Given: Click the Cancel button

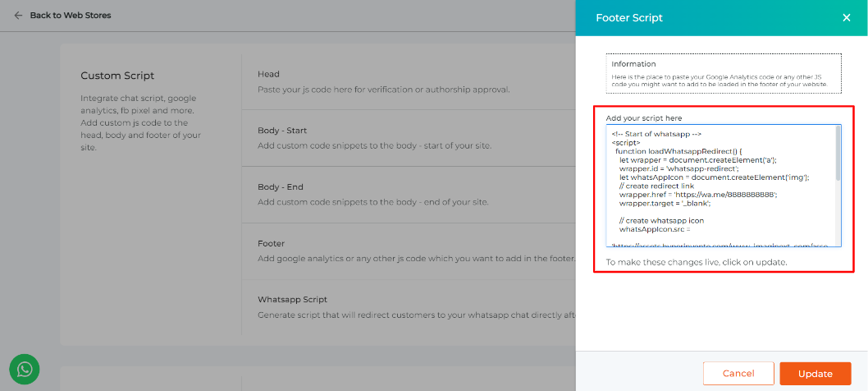Looking at the screenshot, I should [x=738, y=373].
